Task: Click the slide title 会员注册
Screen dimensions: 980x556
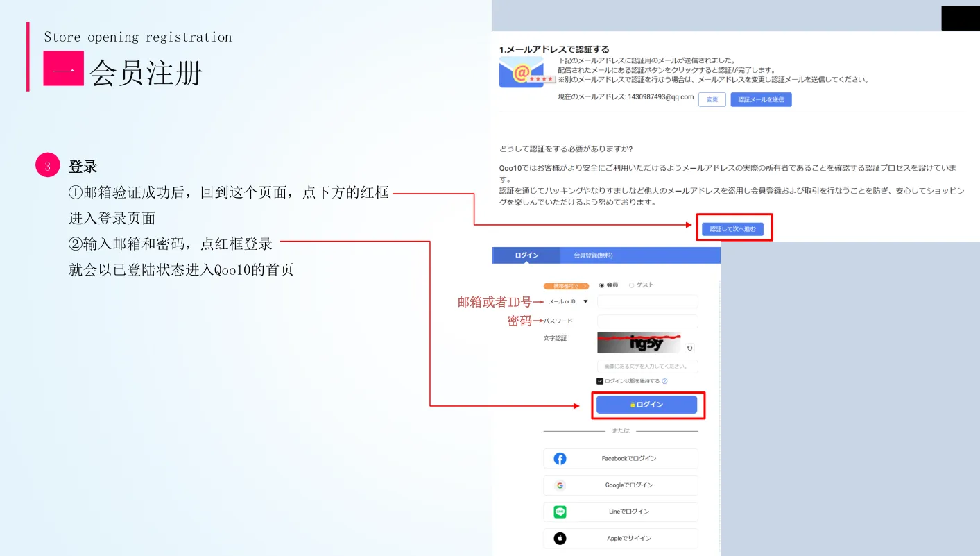Action: pyautogui.click(x=146, y=72)
